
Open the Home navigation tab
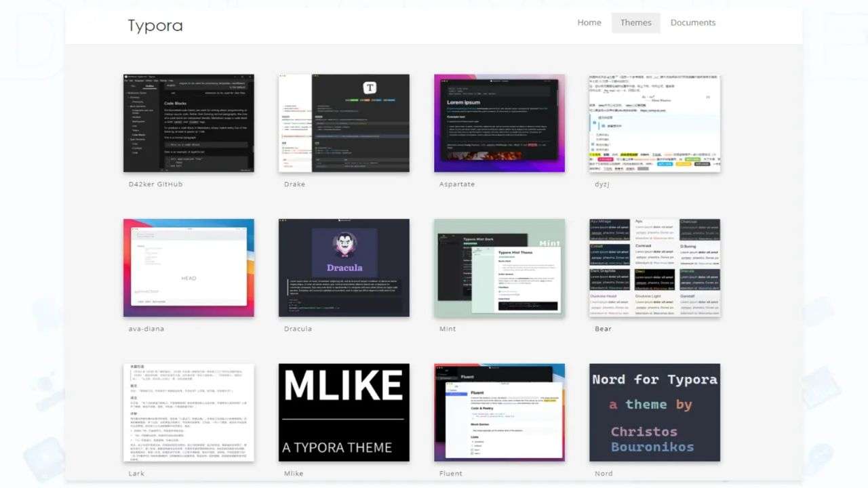pos(589,22)
